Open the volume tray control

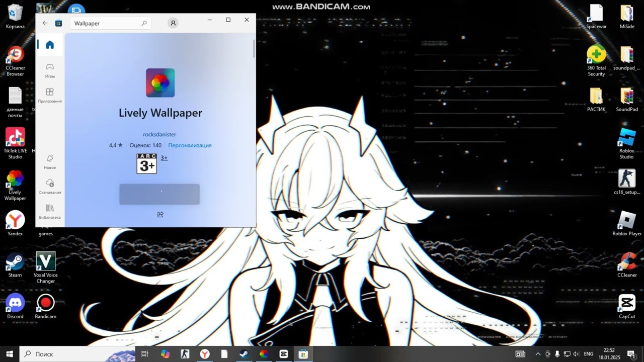click(x=576, y=354)
